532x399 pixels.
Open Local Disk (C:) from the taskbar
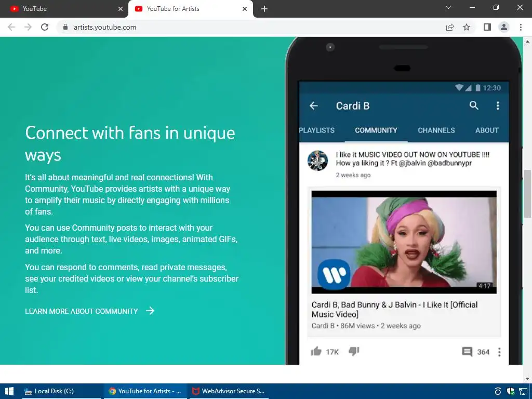[61, 391]
